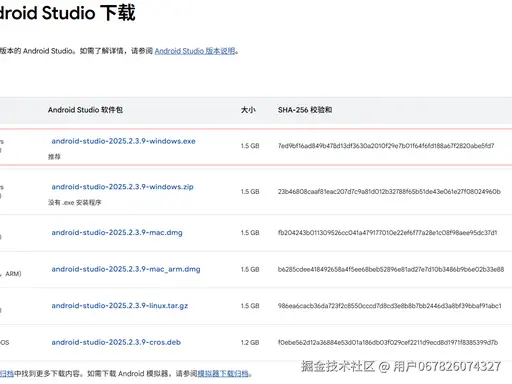The image size is (512, 384).
Task: Download android-studio-2025.2.3.9-windows.zip
Action: [x=122, y=187]
